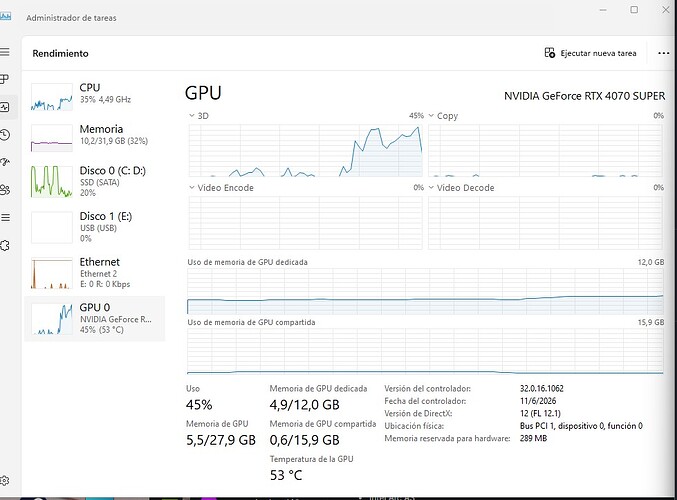Click the shared GPU memory usage graph
This screenshot has width=677, height=500.
click(425, 351)
